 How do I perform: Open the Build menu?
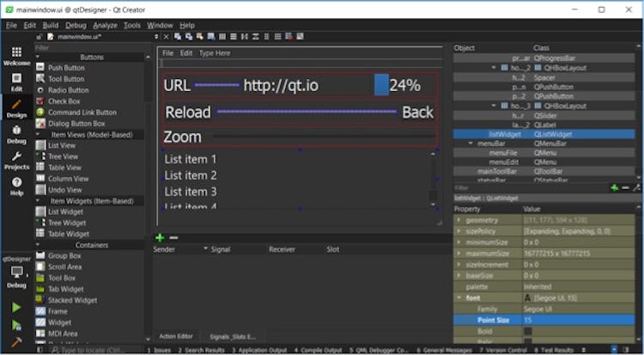(51, 25)
